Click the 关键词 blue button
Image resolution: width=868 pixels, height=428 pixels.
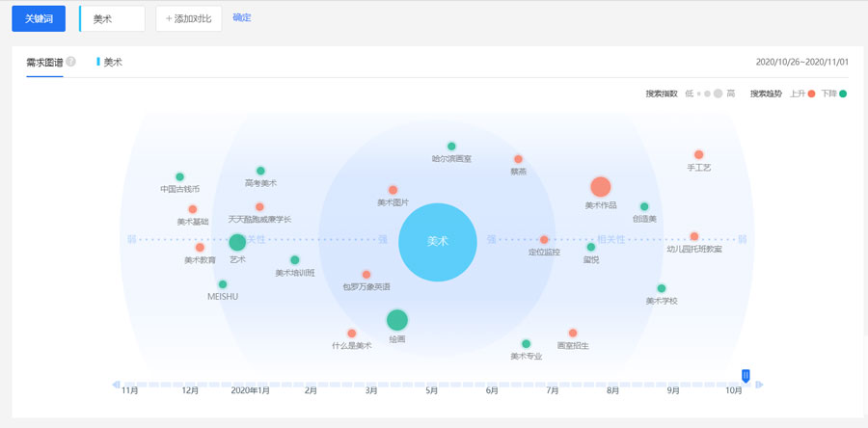click(40, 18)
